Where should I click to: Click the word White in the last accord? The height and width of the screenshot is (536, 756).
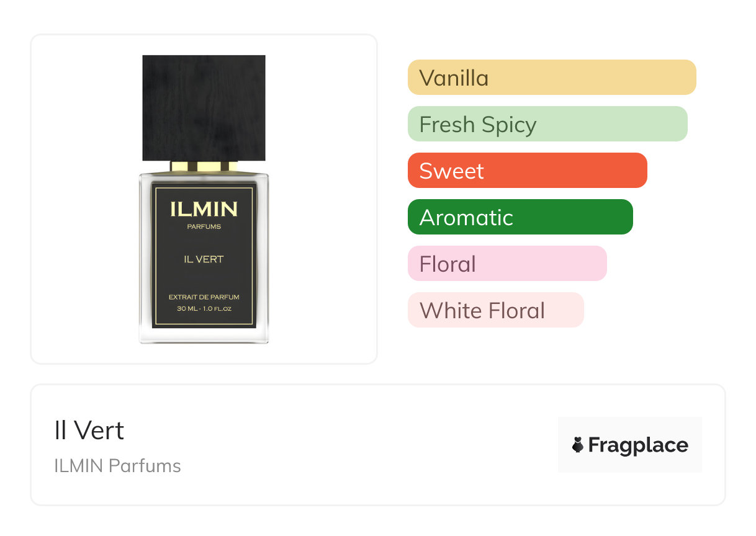tap(448, 310)
